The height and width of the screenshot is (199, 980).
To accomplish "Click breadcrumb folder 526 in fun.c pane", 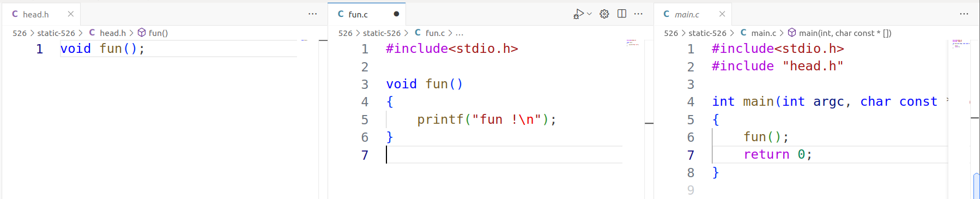I will [346, 33].
